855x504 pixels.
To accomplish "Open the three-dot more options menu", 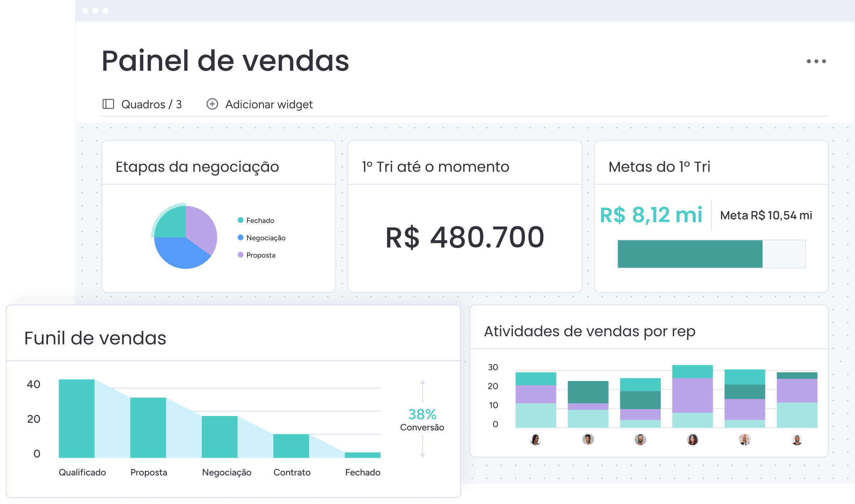I will (816, 61).
